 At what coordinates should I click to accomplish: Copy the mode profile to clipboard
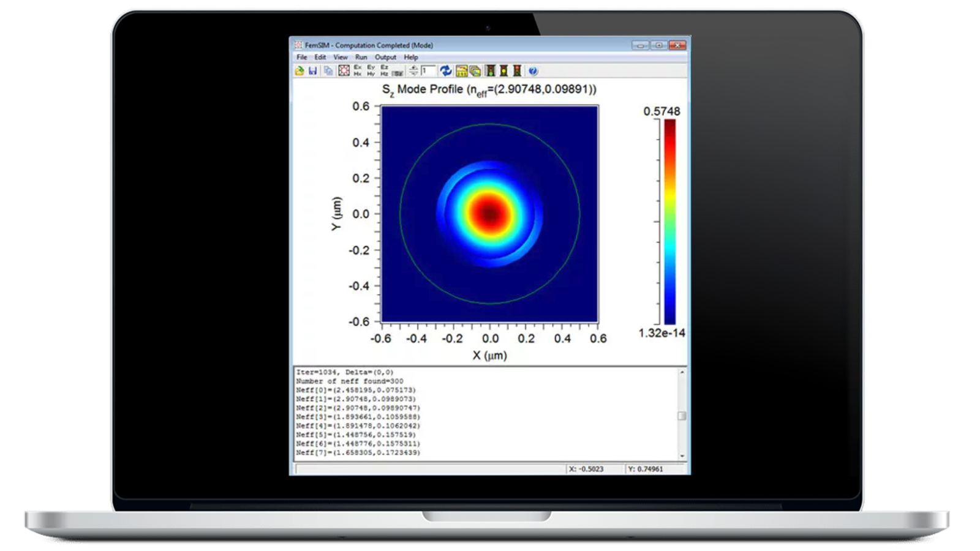pos(329,70)
